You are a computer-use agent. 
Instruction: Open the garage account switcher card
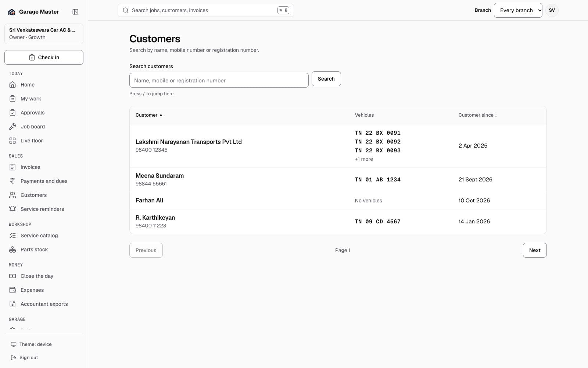click(44, 33)
